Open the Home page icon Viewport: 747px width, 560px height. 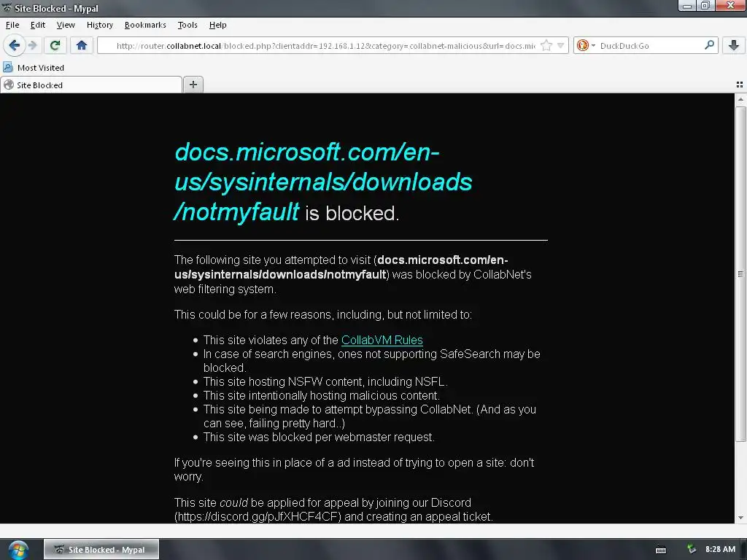82,45
